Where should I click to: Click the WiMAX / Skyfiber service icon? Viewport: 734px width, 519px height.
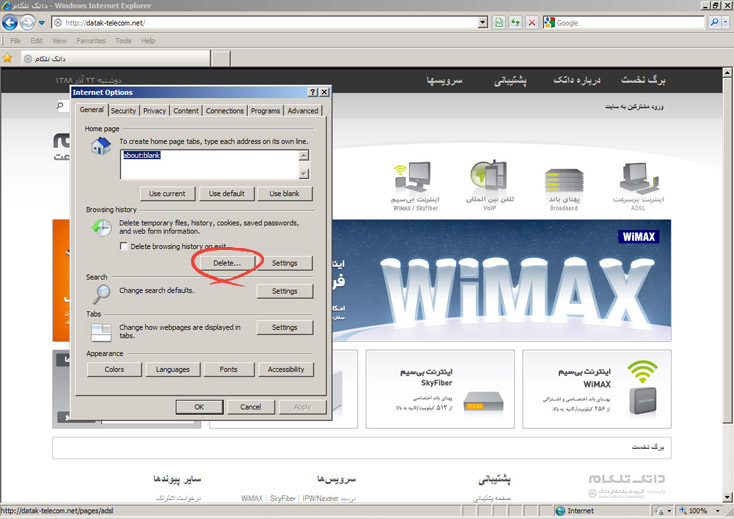[x=413, y=176]
